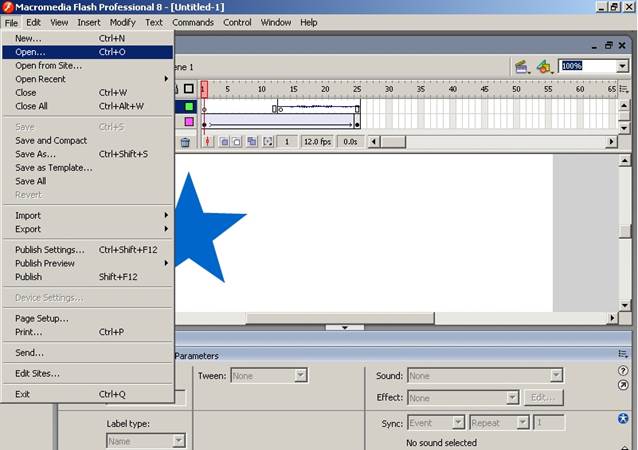Open the Sync Event dropdown
Viewport: 638px width, 450px height.
458,422
